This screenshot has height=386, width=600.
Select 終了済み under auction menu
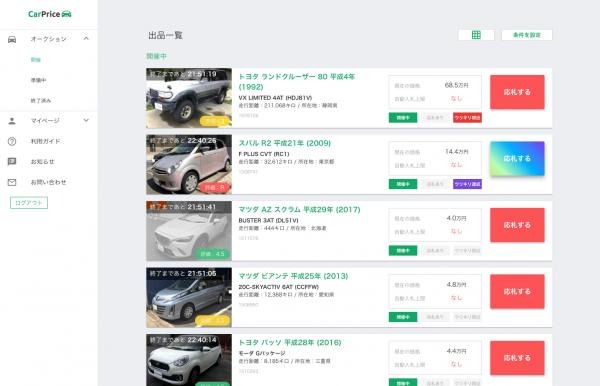point(41,100)
